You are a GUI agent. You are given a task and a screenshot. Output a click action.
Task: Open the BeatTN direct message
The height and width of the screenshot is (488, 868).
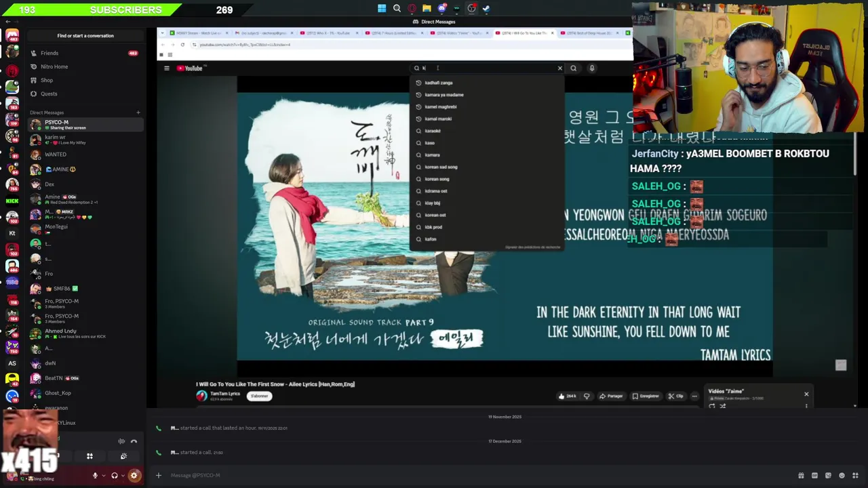(x=85, y=378)
